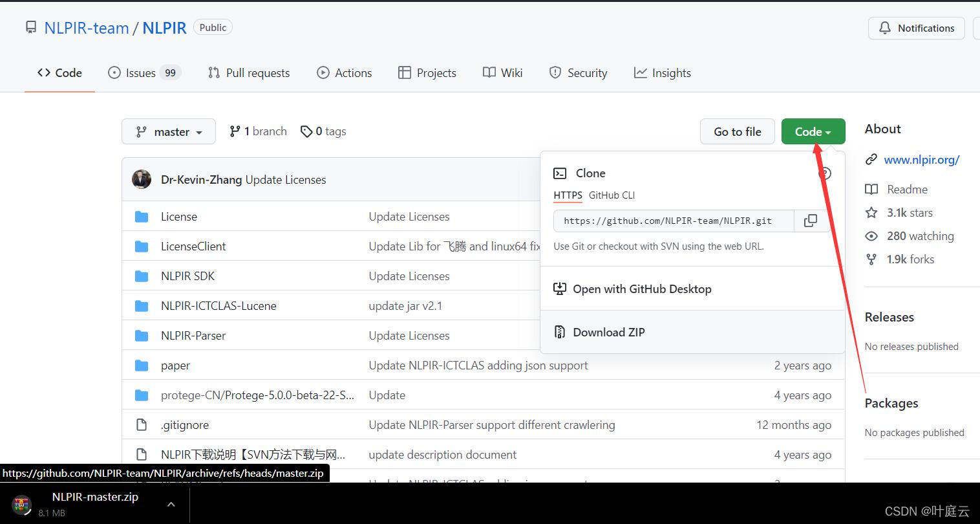This screenshot has height=524, width=980.
Task: Click the LicenseClient folder icon
Action: pos(142,246)
